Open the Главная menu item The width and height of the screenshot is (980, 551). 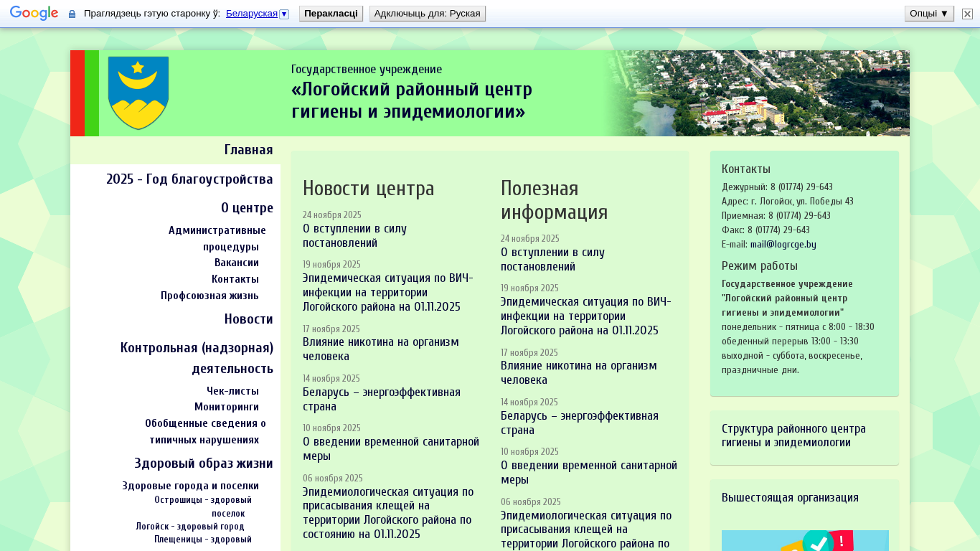click(248, 150)
